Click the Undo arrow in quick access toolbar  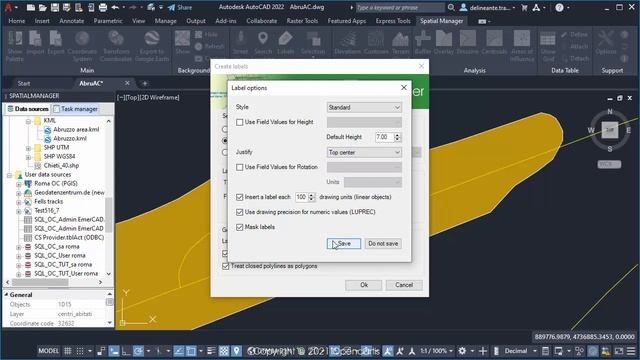point(115,7)
